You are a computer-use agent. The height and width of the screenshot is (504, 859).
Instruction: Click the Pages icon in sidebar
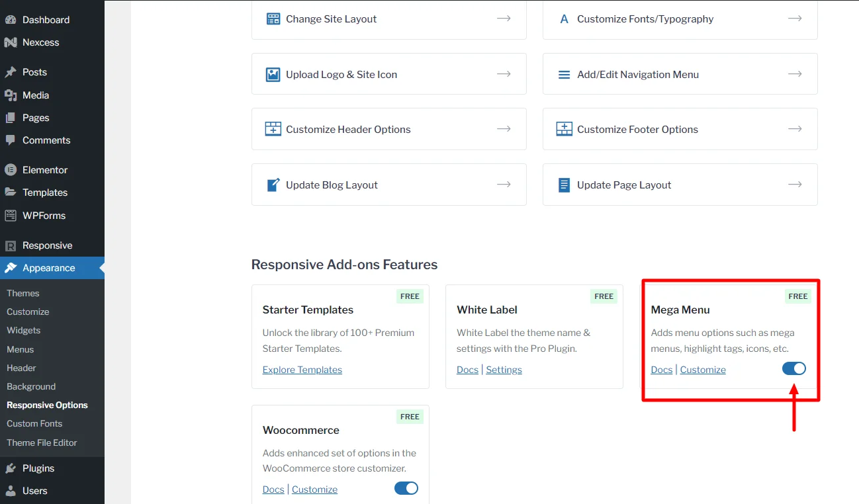11,118
